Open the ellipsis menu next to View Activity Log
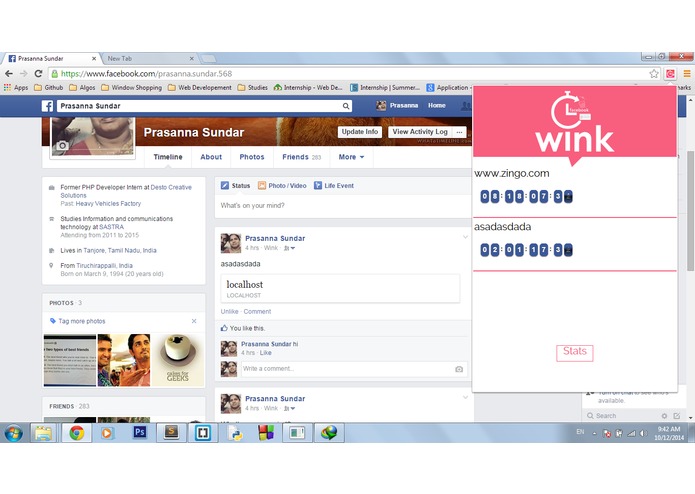Viewport: 695px width, 494px height. pos(459,132)
